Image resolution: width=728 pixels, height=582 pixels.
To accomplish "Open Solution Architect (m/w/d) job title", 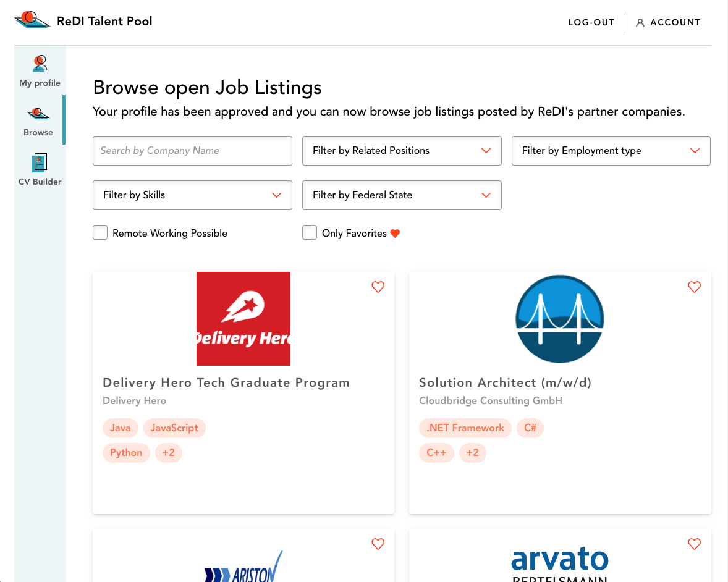I will click(505, 382).
